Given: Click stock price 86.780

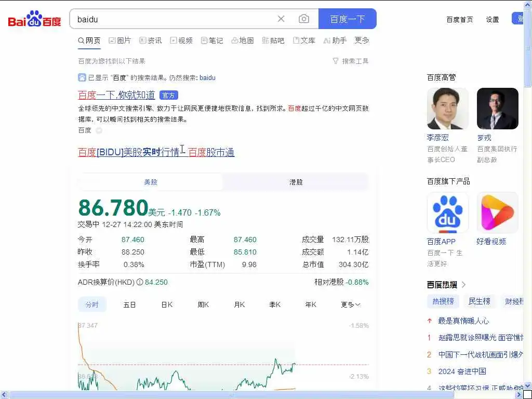Looking at the screenshot, I should (x=113, y=208).
